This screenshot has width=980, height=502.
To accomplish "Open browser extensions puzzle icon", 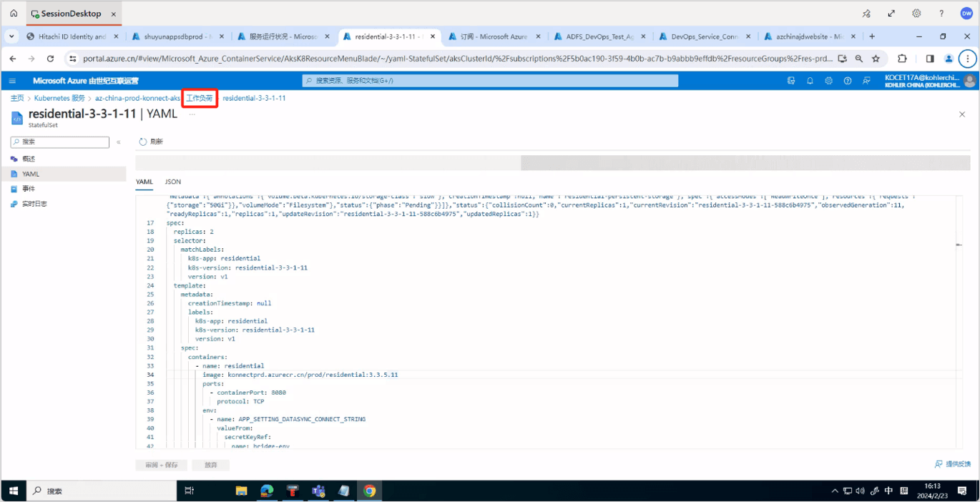I will coord(902,59).
